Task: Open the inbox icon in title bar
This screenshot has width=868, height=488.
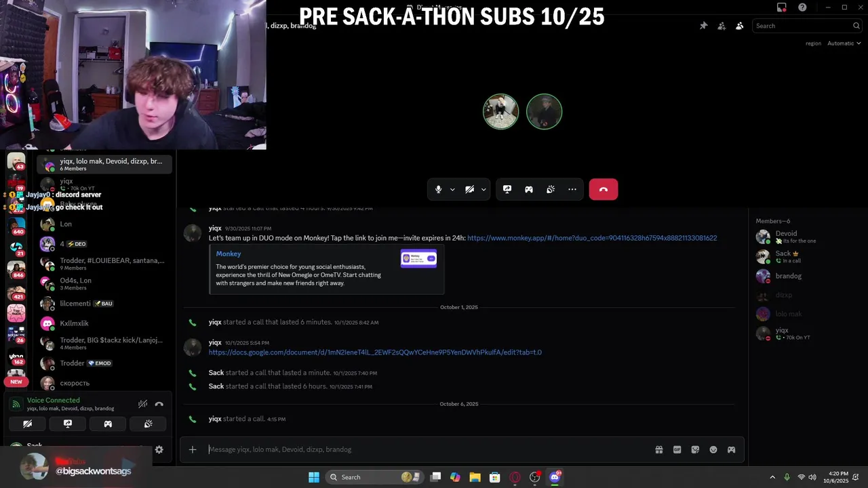Action: [782, 7]
